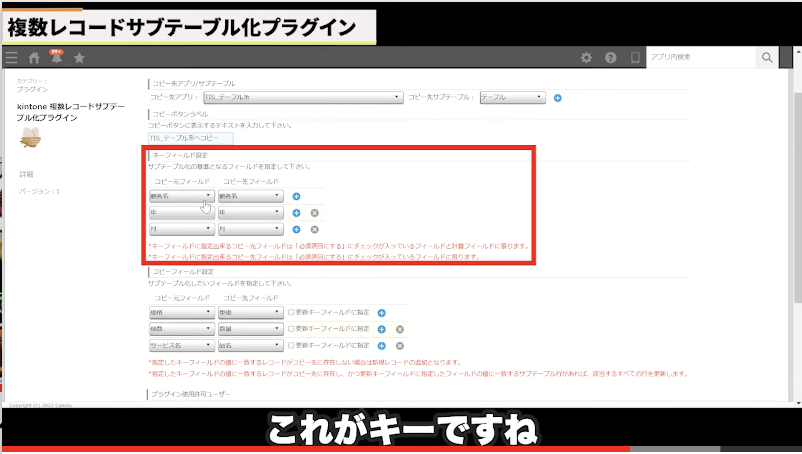Open the hamburger menu in header
The image size is (802, 454).
11,58
